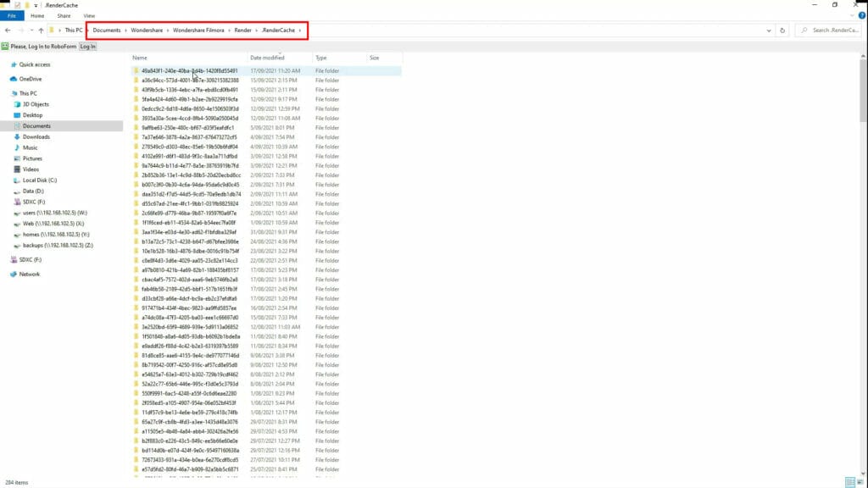The height and width of the screenshot is (488, 868).
Task: Refresh the .RenderCache folder view
Action: tap(782, 30)
